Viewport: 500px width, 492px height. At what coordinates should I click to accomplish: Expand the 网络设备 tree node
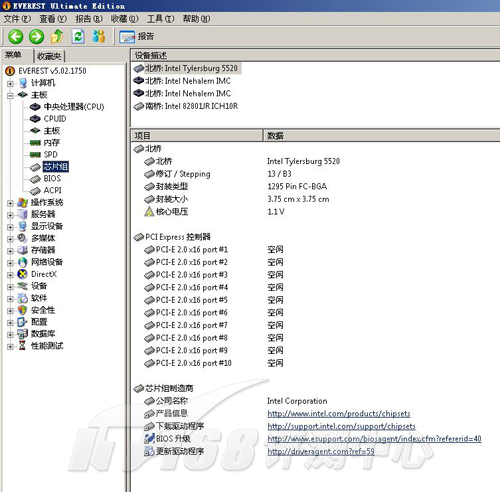tap(10, 263)
